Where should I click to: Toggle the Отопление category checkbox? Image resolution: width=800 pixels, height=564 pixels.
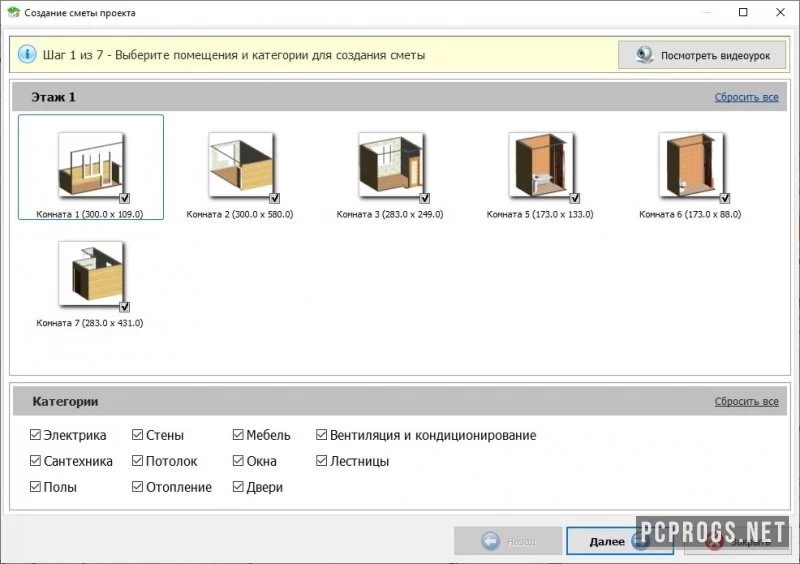(x=137, y=487)
